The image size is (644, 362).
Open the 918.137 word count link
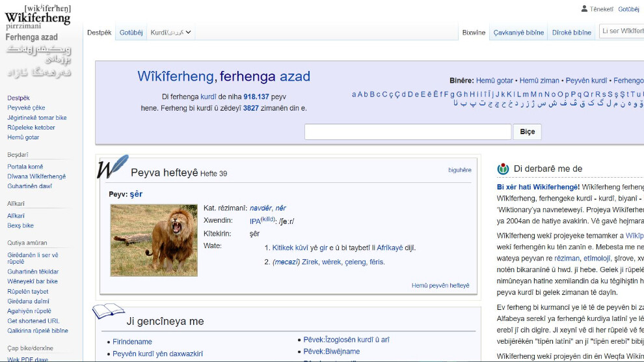click(x=256, y=97)
